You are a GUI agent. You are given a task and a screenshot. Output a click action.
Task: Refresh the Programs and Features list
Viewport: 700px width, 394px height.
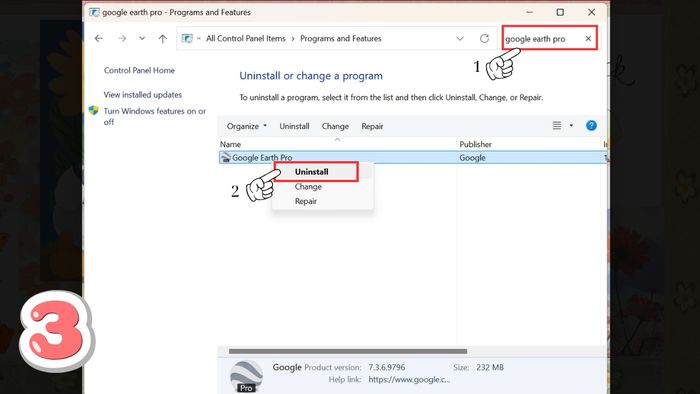point(484,38)
